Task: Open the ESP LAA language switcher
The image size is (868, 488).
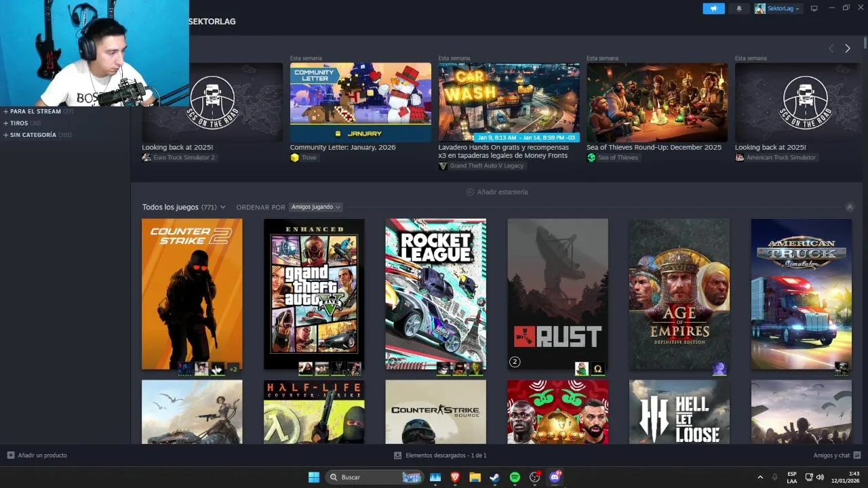Action: click(x=792, y=477)
